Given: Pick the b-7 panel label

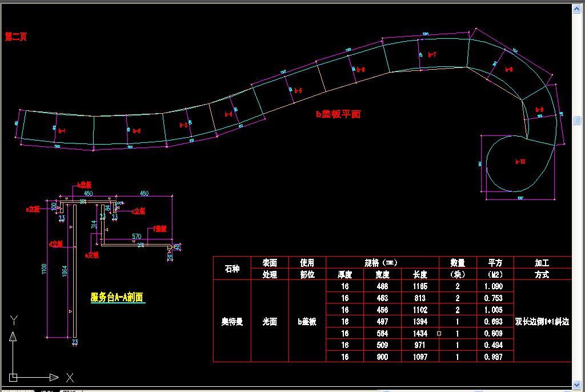Looking at the screenshot, I should (x=432, y=55).
